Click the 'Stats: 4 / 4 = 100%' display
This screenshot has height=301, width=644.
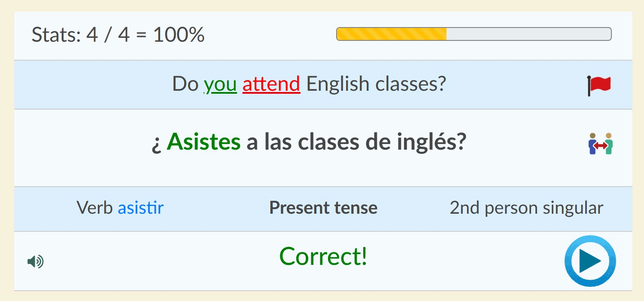118,36
